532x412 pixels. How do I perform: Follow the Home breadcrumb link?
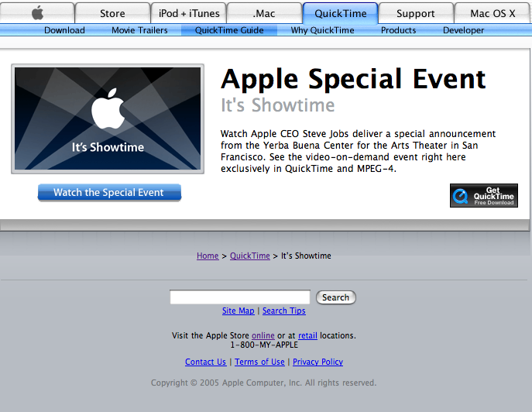point(208,256)
